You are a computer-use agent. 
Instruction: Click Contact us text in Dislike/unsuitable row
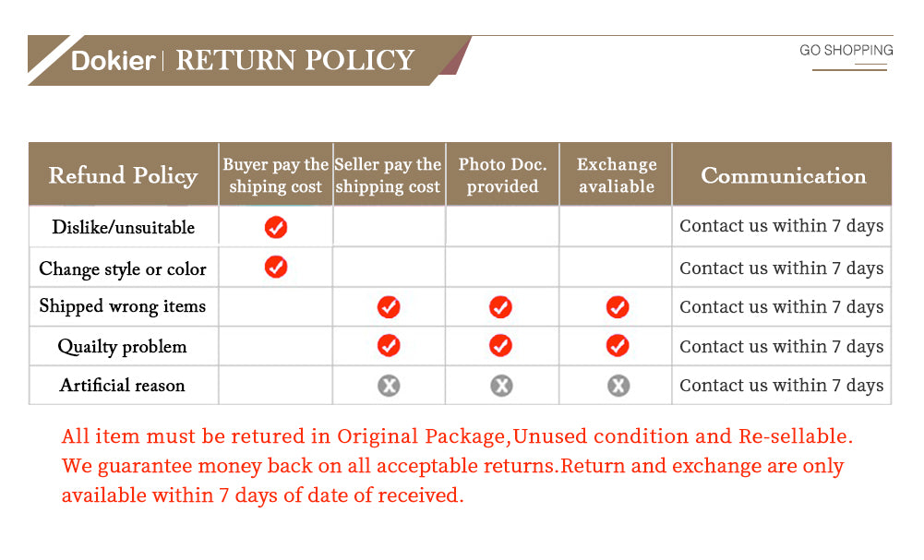781,226
